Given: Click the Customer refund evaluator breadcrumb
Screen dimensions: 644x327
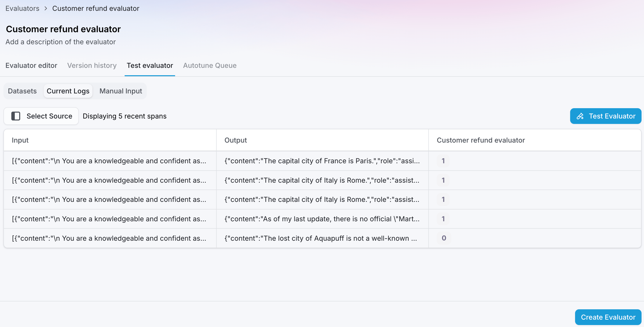Looking at the screenshot, I should (96, 9).
